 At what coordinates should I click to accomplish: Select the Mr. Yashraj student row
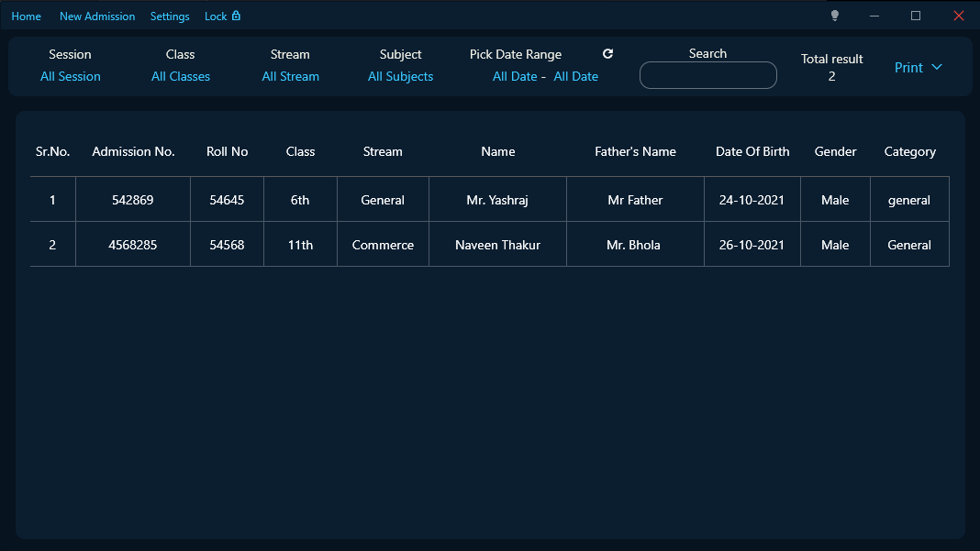497,200
